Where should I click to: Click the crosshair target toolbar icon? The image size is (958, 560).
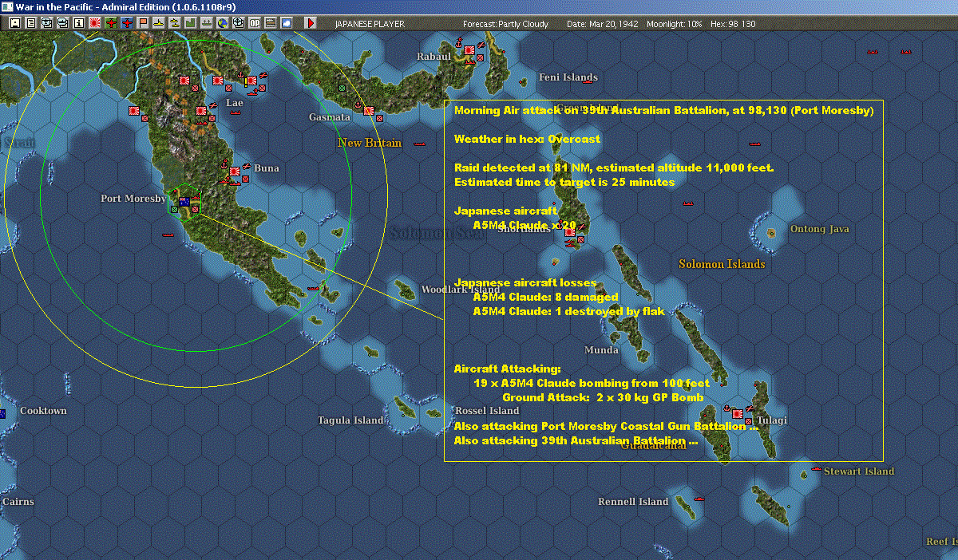click(x=238, y=23)
